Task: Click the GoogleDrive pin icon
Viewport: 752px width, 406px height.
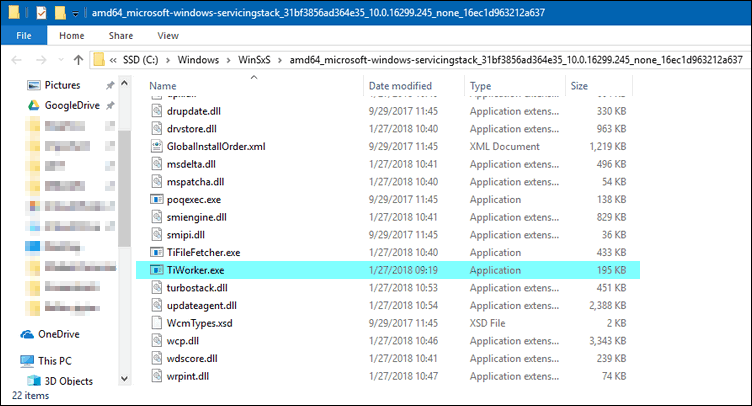Action: (110, 105)
